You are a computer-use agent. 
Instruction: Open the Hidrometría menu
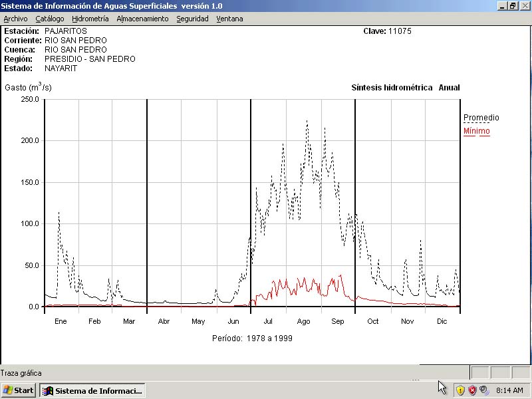point(90,19)
